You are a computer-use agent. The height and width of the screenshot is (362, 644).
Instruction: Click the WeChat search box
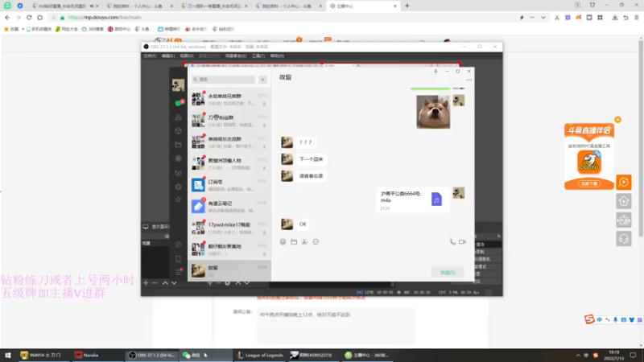click(224, 79)
